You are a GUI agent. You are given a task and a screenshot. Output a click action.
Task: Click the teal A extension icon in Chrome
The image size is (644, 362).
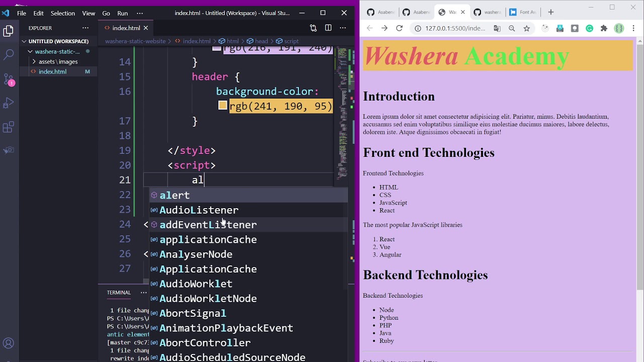(559, 29)
